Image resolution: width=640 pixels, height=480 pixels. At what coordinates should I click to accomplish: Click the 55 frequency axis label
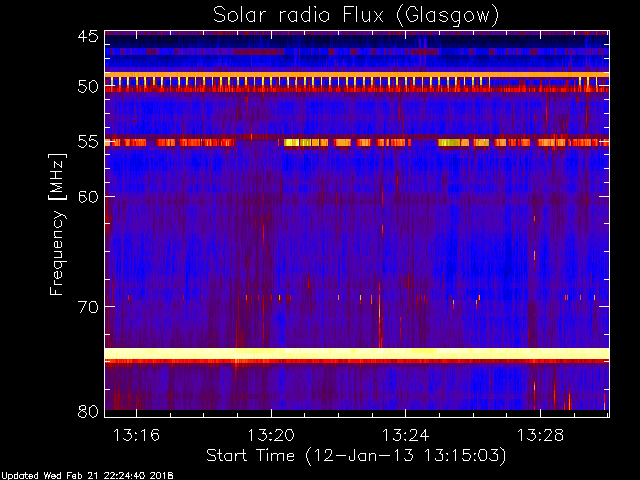88,142
